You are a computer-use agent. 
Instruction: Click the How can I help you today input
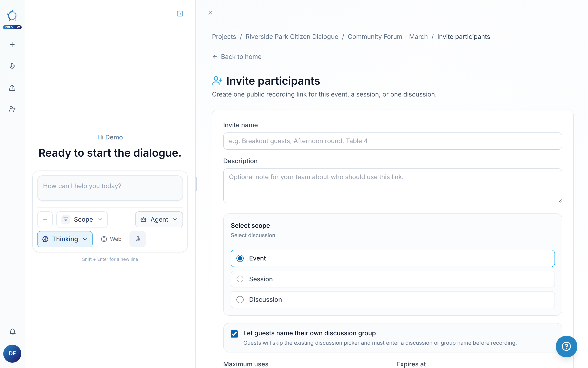coord(110,188)
